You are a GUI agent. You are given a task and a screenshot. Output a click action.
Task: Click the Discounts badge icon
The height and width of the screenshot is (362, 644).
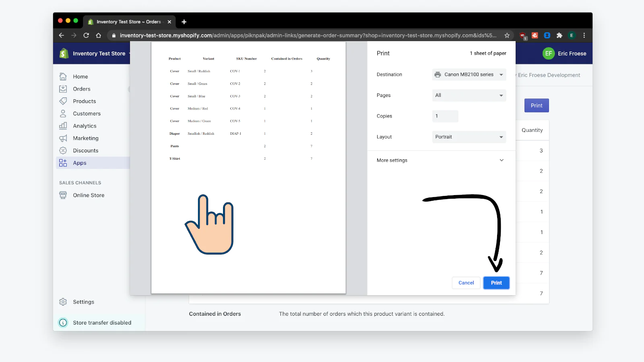(63, 150)
